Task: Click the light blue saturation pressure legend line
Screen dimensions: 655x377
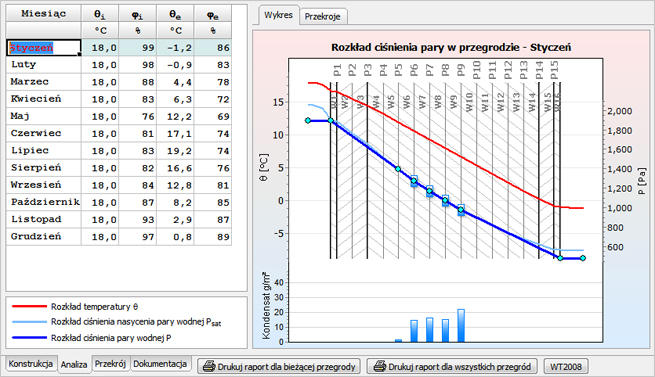Action: (29, 322)
